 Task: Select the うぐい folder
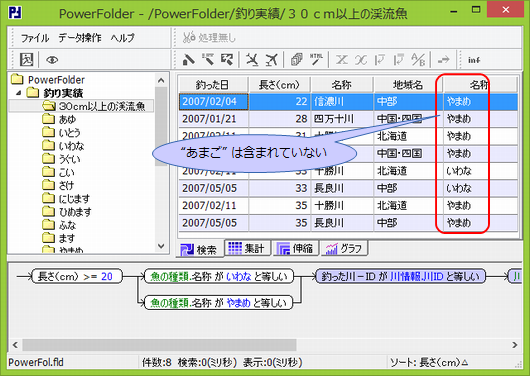click(62, 159)
